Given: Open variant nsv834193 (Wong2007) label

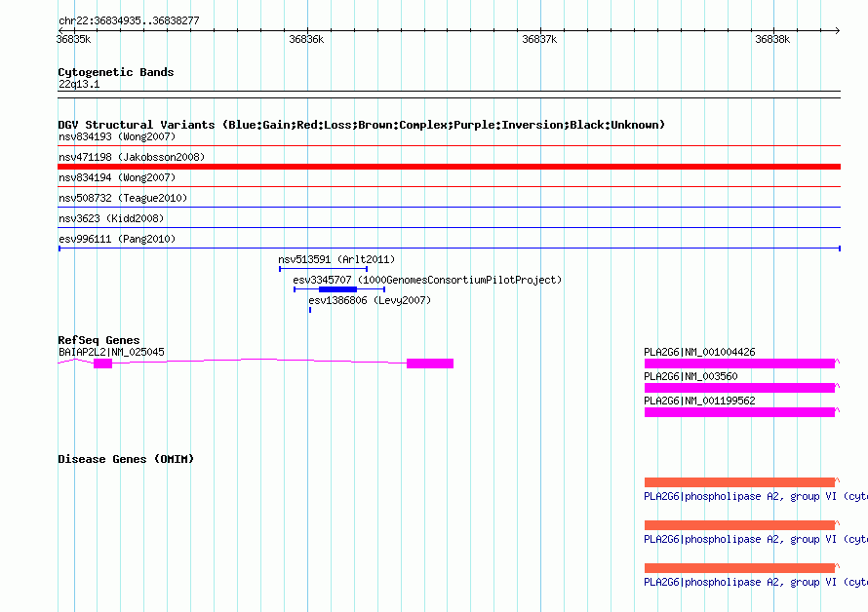Looking at the screenshot, I should pos(117,136).
